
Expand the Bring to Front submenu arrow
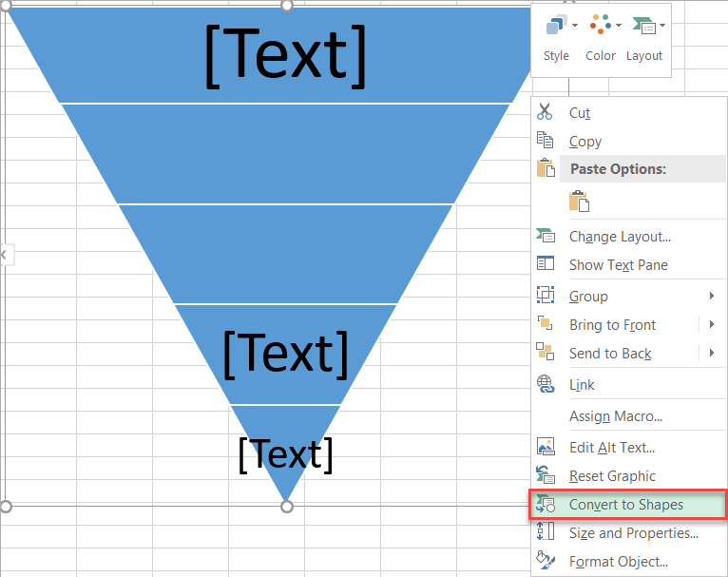pyautogui.click(x=712, y=324)
